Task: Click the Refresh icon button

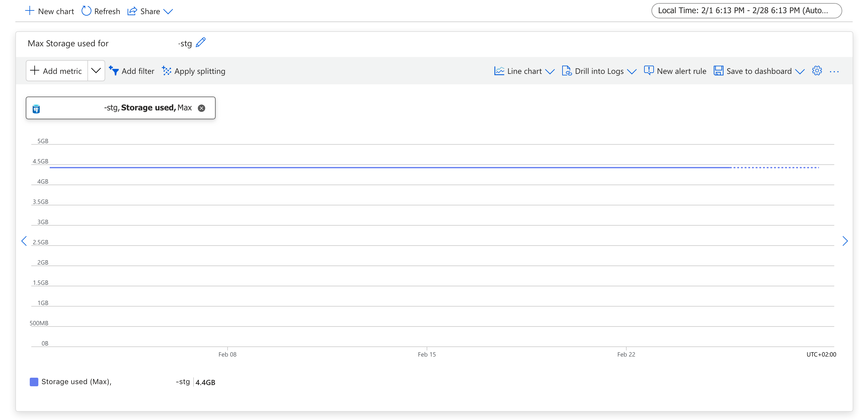Action: 86,11
